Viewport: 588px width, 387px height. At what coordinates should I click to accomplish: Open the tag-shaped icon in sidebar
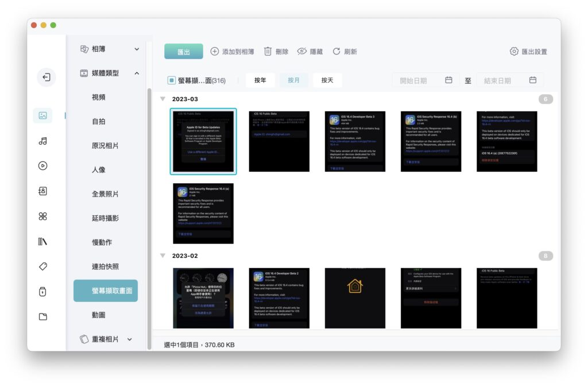pyautogui.click(x=42, y=266)
